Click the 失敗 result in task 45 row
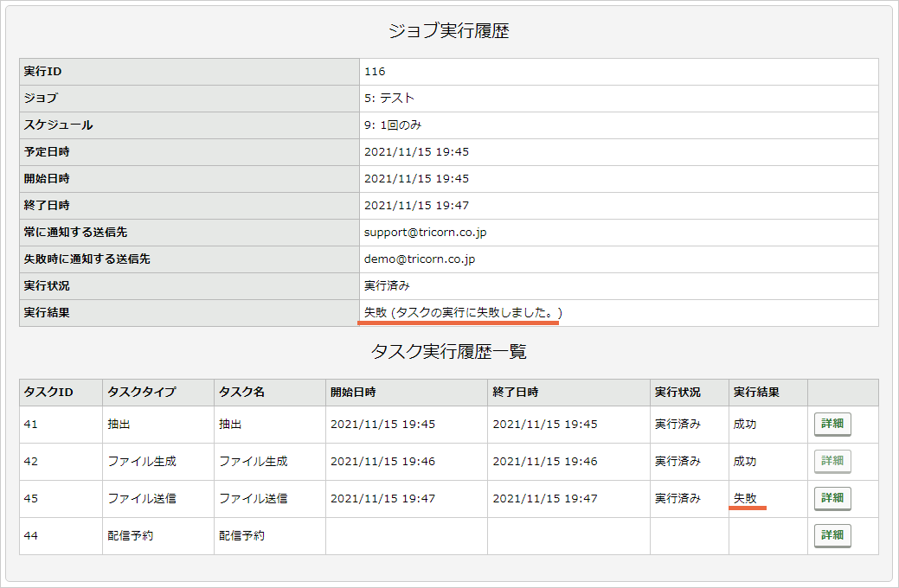 click(x=745, y=499)
